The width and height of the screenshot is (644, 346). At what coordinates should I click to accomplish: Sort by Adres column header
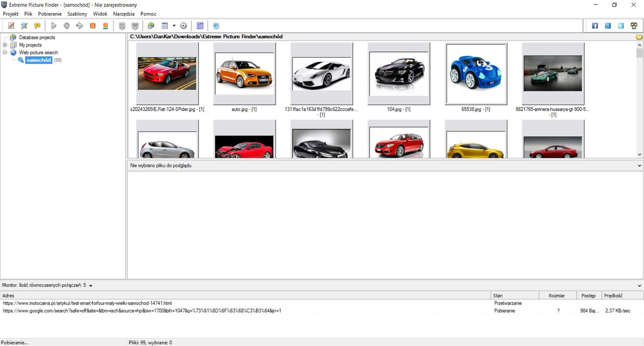pyautogui.click(x=245, y=295)
